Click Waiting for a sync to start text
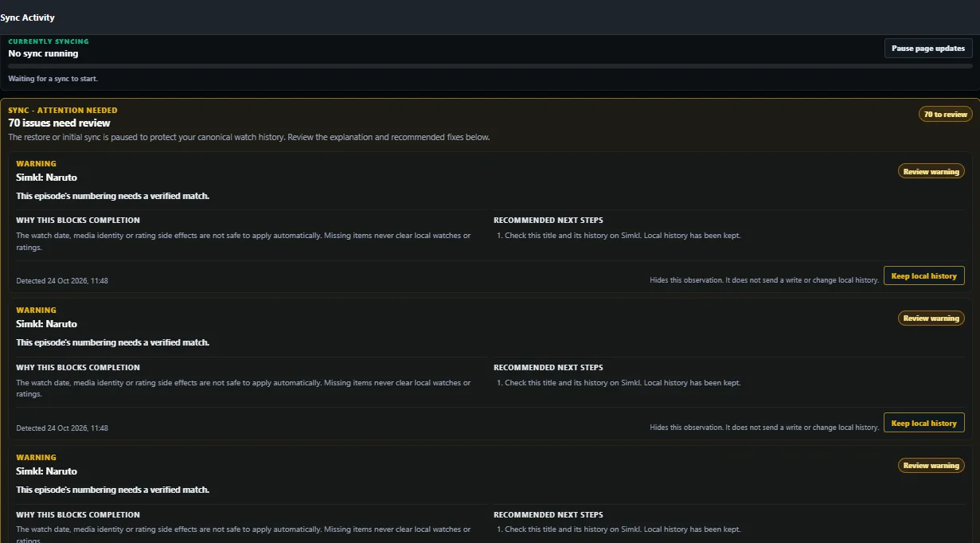The width and height of the screenshot is (980, 543). [x=53, y=79]
